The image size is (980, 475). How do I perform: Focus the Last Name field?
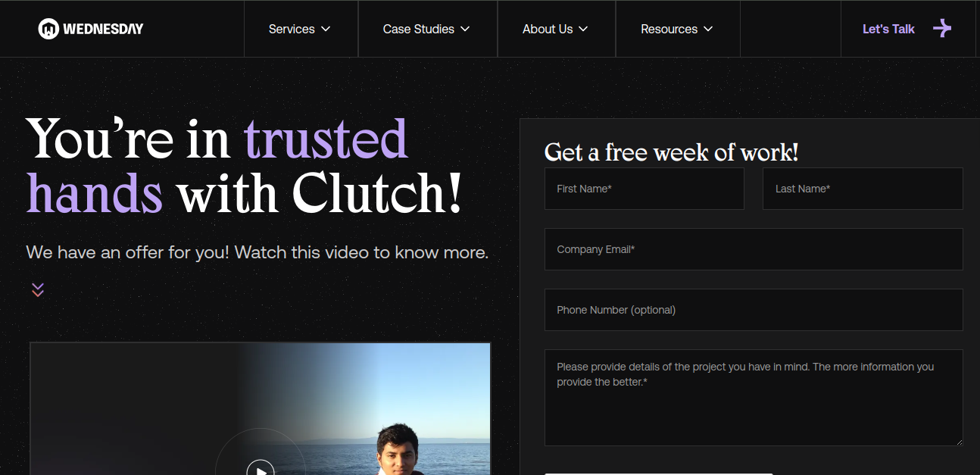863,189
